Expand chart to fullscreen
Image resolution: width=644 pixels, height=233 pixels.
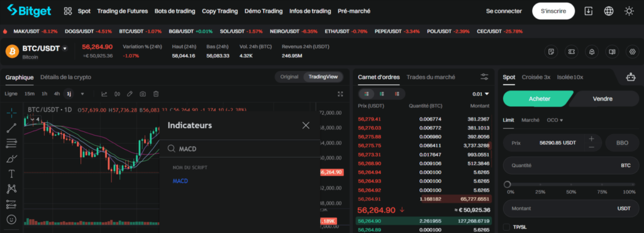point(340,94)
